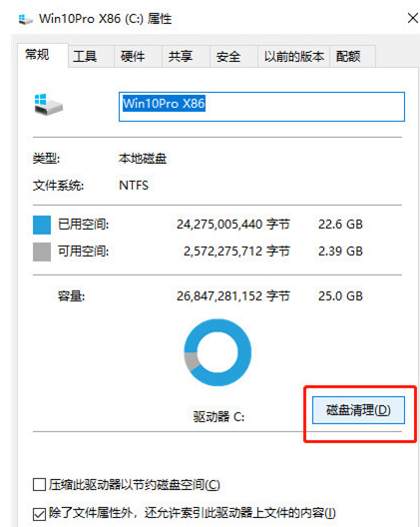420x527 pixels.
Task: Select the 常规 tab
Action: coord(42,55)
